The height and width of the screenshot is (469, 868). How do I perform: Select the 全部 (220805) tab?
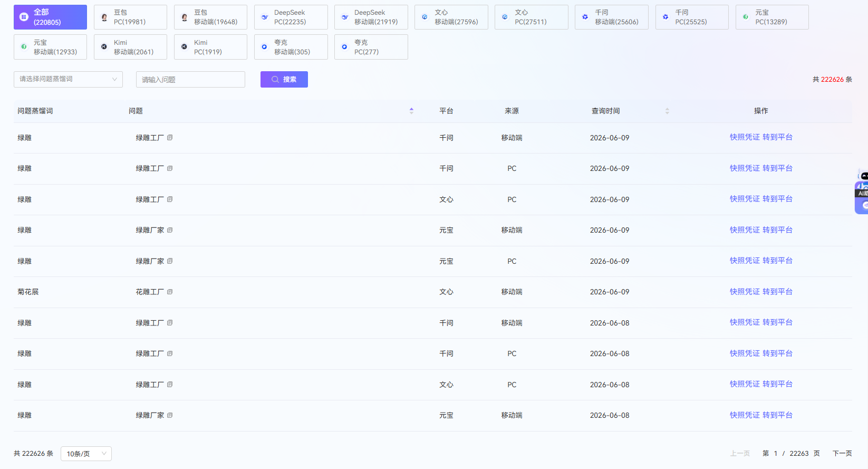pyautogui.click(x=50, y=17)
